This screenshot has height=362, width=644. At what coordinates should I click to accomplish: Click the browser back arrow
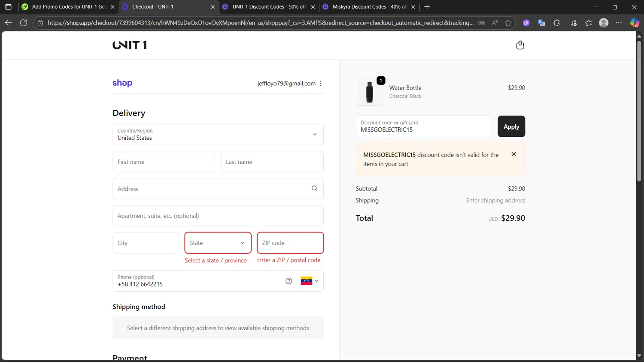point(8,23)
